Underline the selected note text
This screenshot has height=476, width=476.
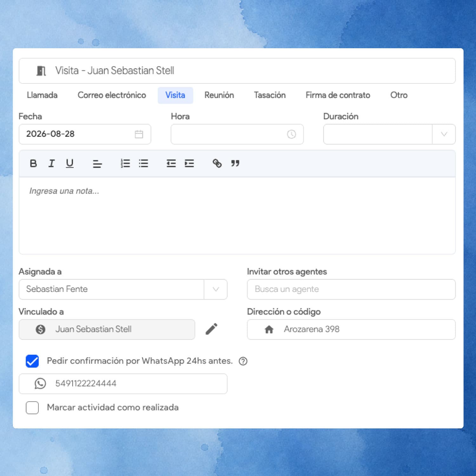(70, 163)
